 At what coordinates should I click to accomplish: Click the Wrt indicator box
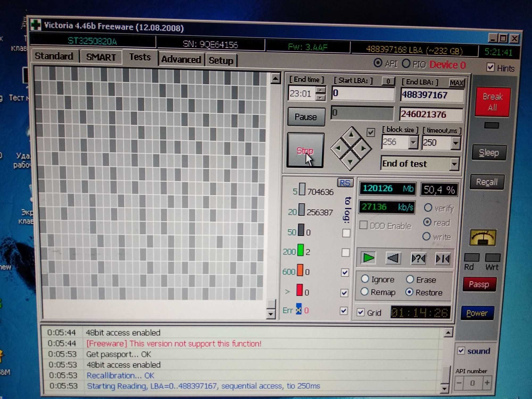pyautogui.click(x=493, y=257)
